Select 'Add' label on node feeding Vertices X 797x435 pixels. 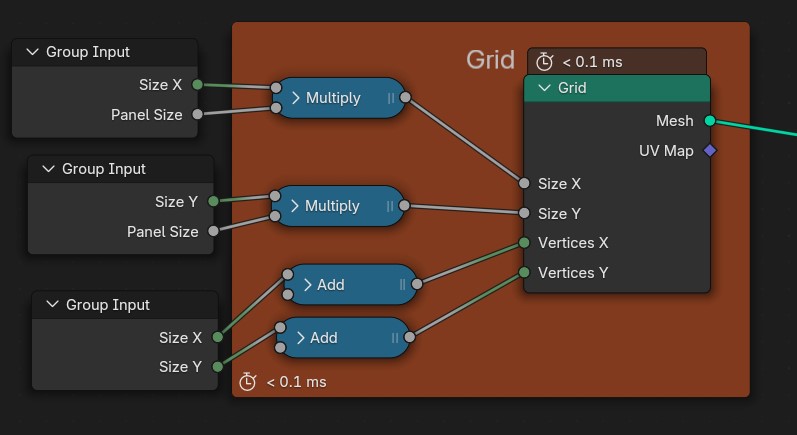coord(331,285)
